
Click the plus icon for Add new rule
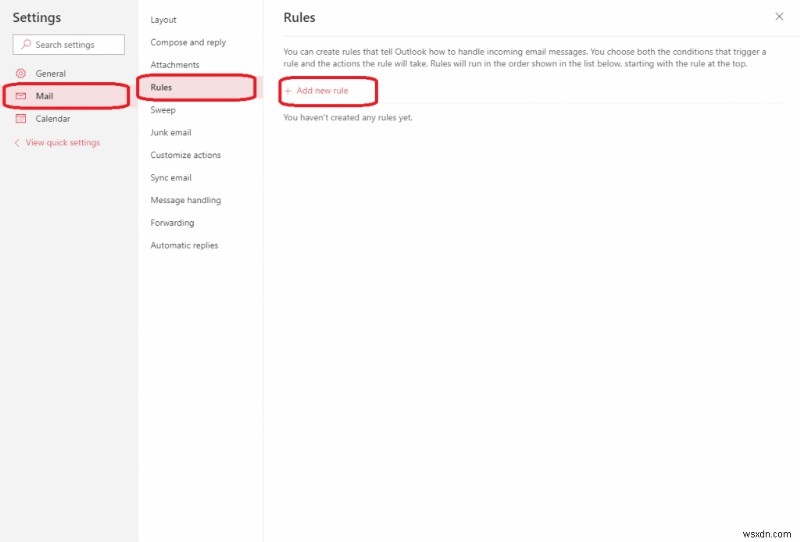pyautogui.click(x=288, y=91)
